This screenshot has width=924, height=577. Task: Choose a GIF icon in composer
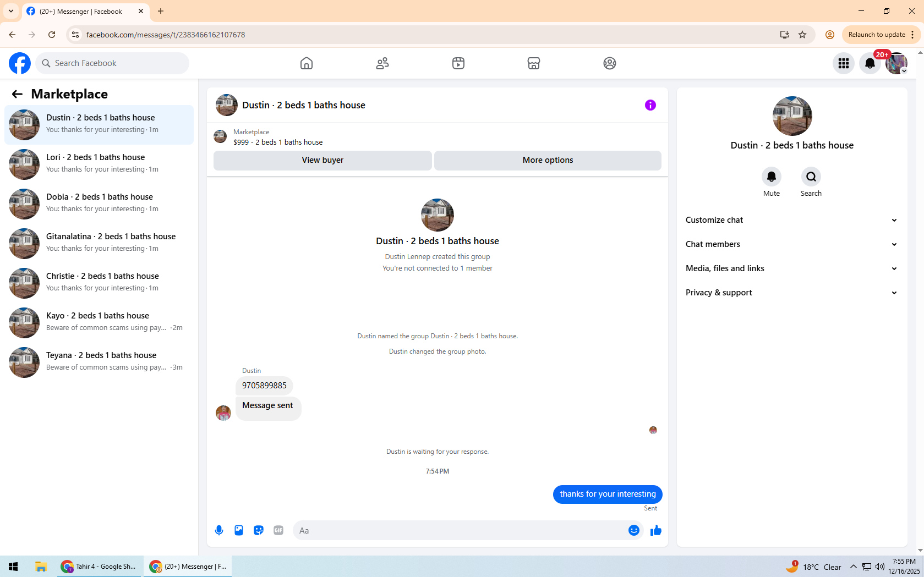pyautogui.click(x=278, y=530)
